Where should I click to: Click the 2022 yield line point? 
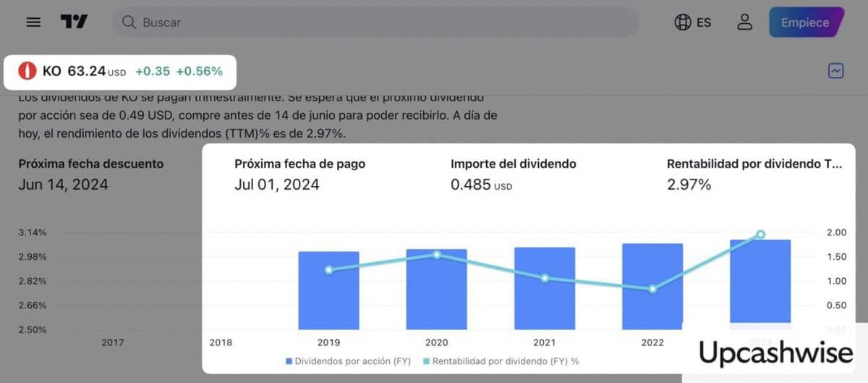(652, 289)
